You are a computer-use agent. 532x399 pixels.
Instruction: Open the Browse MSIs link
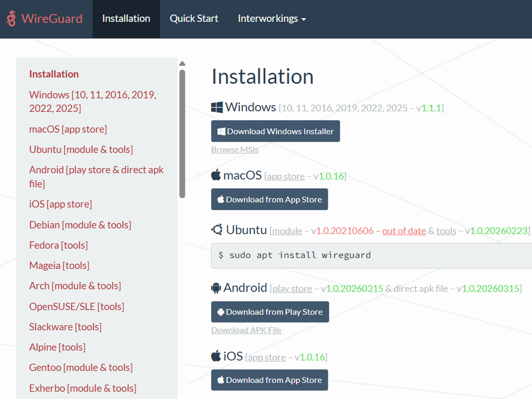coord(235,150)
